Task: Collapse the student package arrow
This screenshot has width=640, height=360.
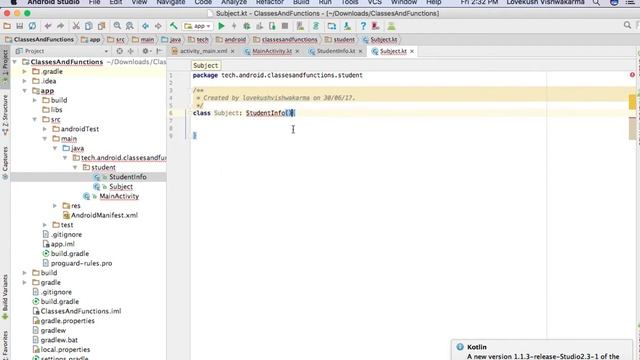Action: [75, 167]
